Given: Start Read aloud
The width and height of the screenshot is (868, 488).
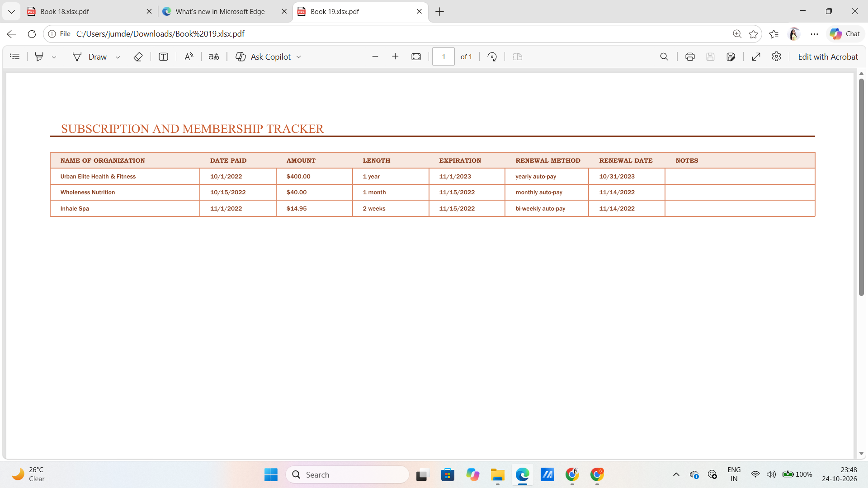Looking at the screenshot, I should pos(189,56).
